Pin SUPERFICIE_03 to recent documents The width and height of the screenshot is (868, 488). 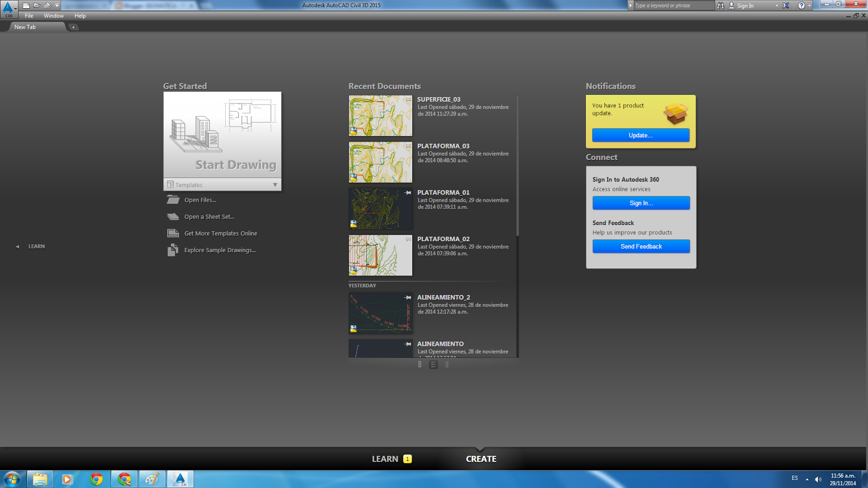[408, 100]
